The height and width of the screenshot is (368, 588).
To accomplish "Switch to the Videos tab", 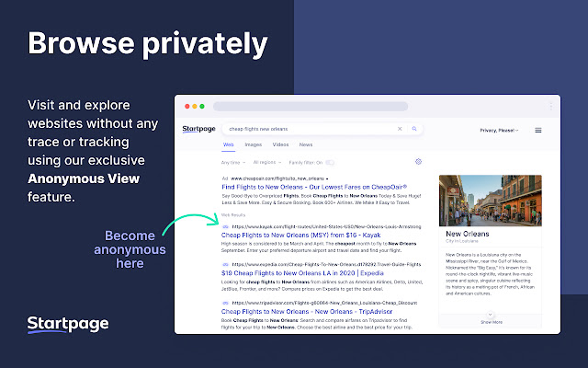I will 280,144.
